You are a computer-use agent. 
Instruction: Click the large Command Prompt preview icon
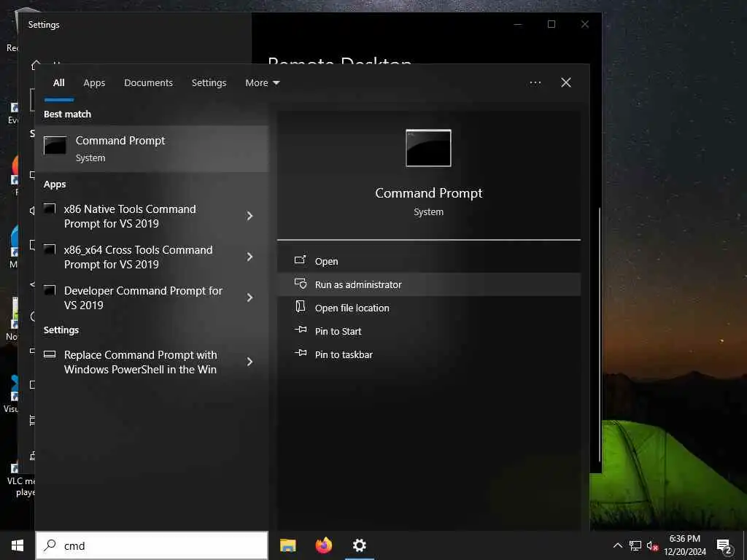[428, 148]
